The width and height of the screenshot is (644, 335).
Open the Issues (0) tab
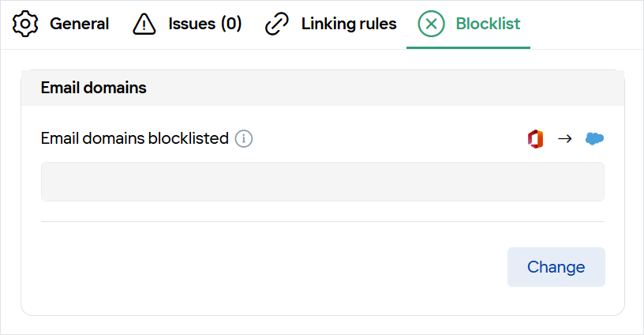click(x=205, y=24)
